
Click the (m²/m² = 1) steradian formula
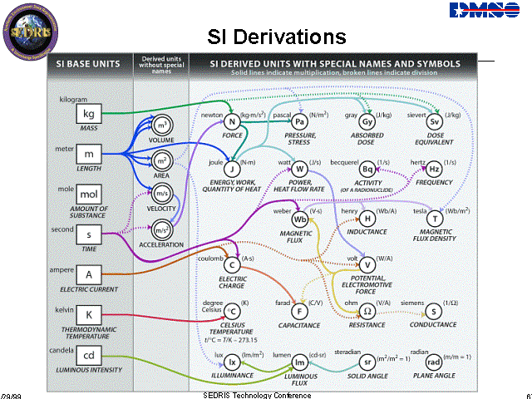pyautogui.click(x=393, y=358)
